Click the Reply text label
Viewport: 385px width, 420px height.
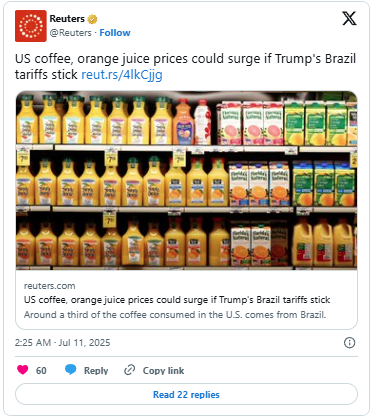point(96,371)
